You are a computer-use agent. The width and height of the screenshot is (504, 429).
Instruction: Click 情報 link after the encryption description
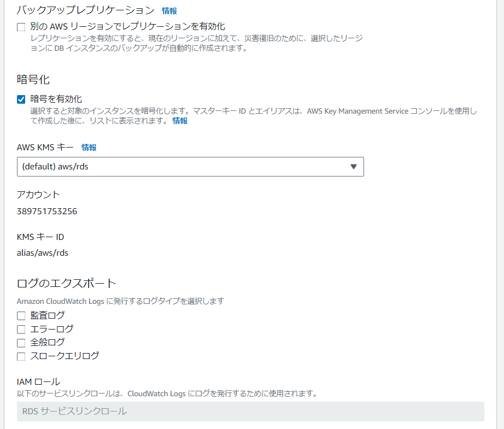180,121
